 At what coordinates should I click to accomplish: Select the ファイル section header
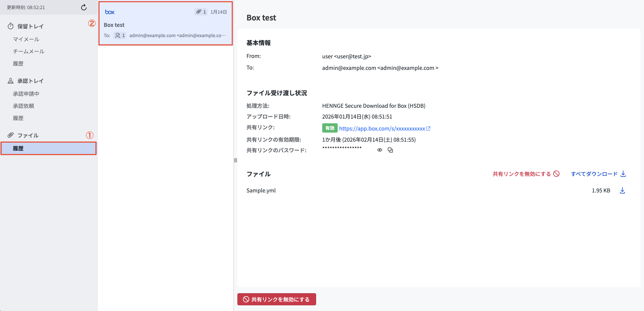pos(28,135)
